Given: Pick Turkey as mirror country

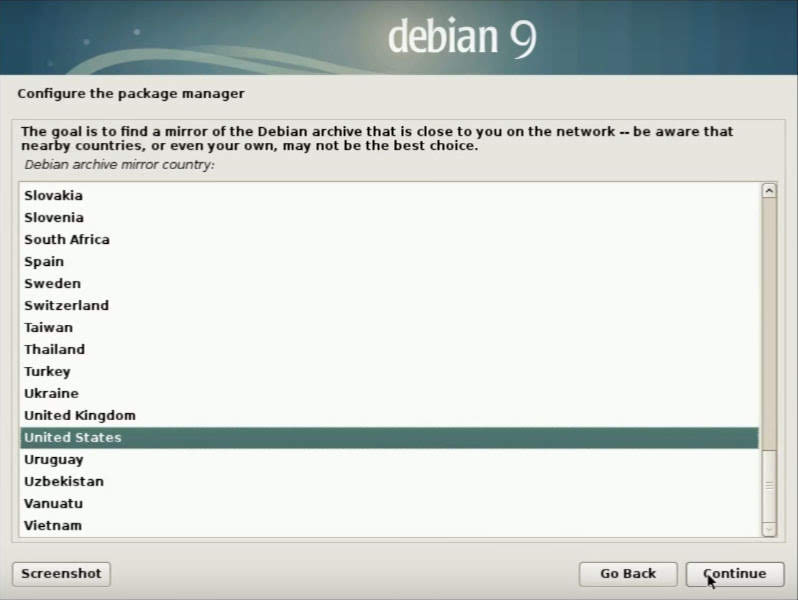Looking at the screenshot, I should [389, 372].
